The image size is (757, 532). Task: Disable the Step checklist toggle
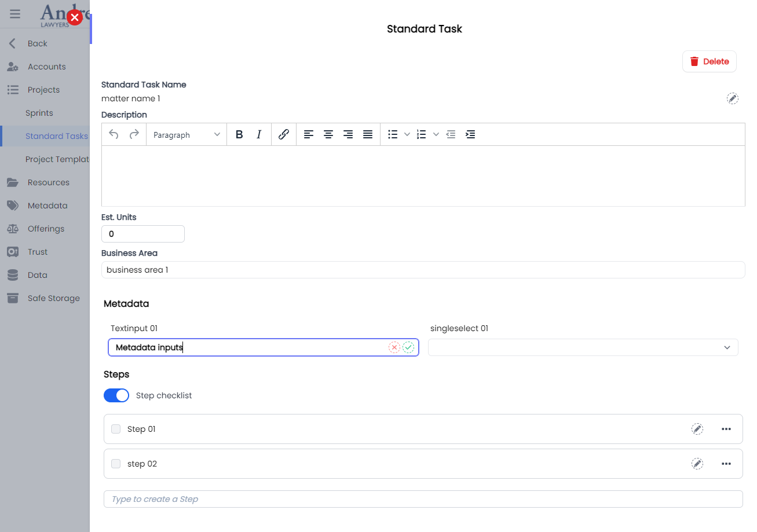click(116, 395)
